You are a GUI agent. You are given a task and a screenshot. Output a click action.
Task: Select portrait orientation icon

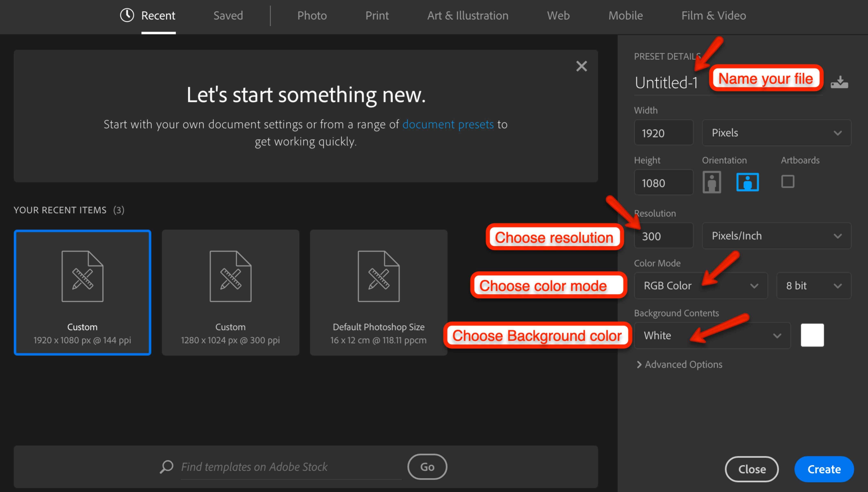coord(712,182)
